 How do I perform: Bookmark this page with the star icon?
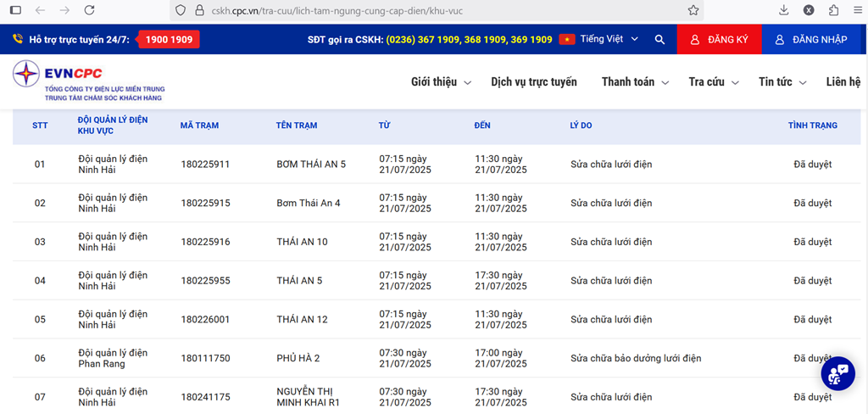point(693,10)
